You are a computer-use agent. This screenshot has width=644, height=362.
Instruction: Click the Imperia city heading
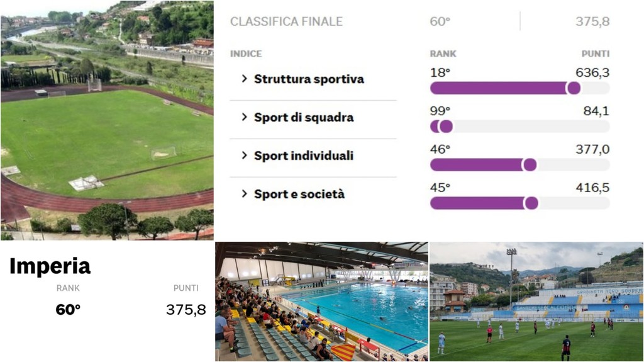coord(50,266)
